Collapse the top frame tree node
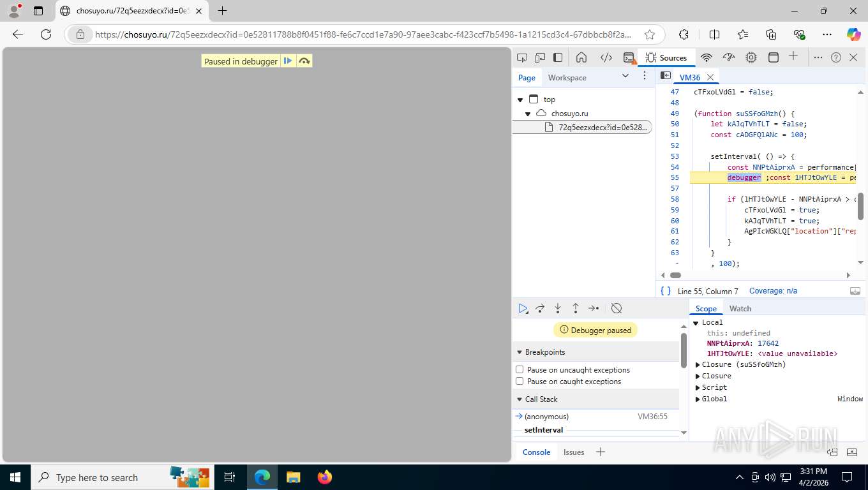The image size is (868, 490). tap(520, 100)
